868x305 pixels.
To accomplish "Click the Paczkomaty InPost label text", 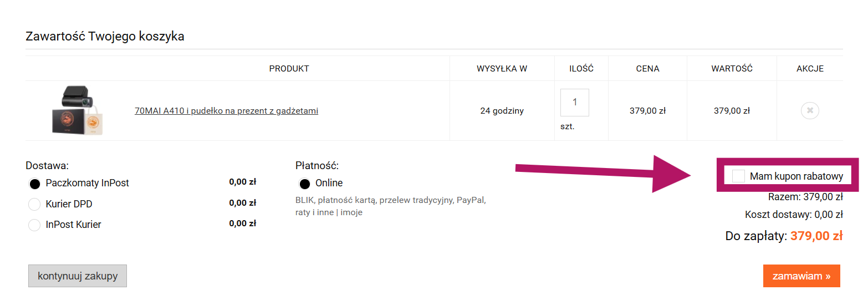I will coord(88,183).
